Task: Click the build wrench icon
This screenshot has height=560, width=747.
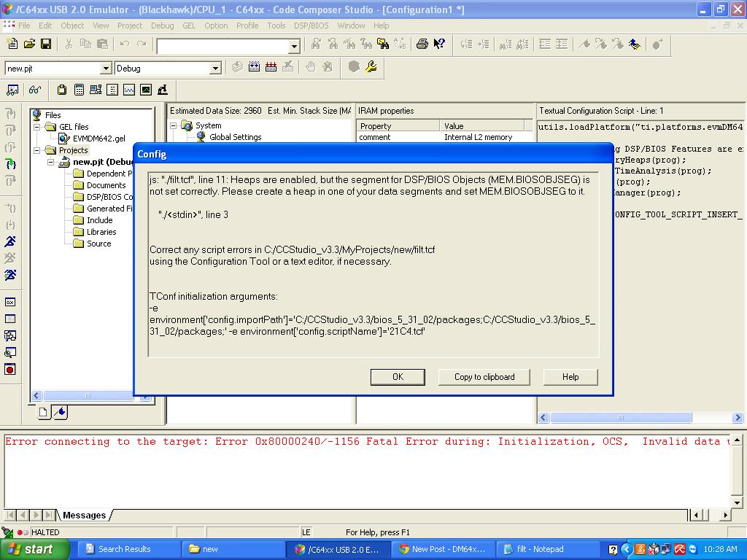Action: 371,66
